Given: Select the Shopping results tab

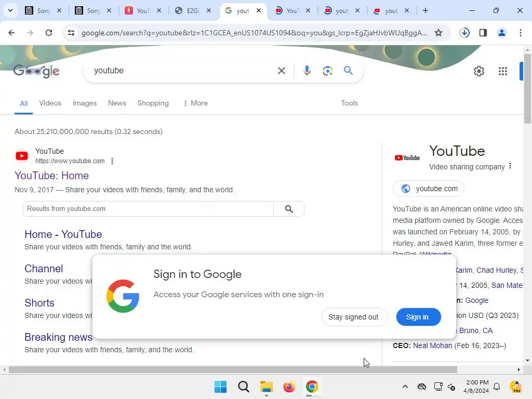Looking at the screenshot, I should point(153,103).
